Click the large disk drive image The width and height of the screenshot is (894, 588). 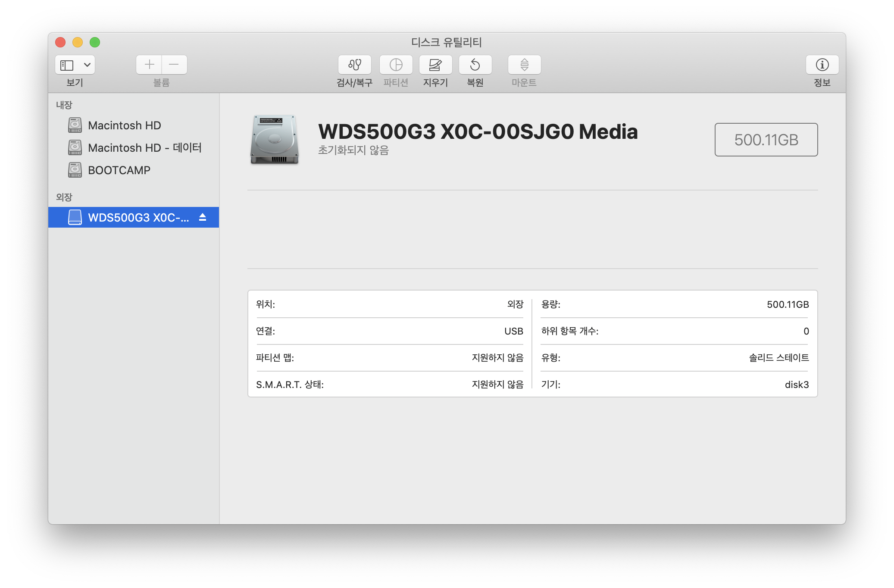tap(275, 139)
